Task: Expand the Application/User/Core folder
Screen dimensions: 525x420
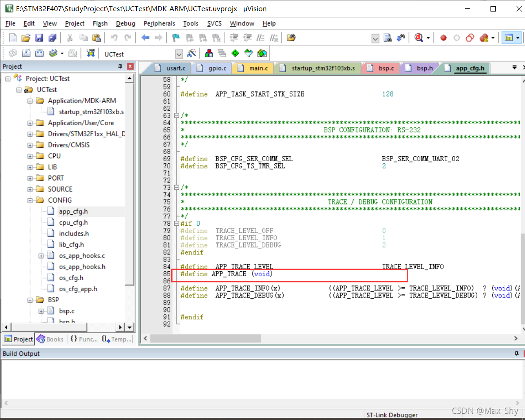Action: (30, 123)
